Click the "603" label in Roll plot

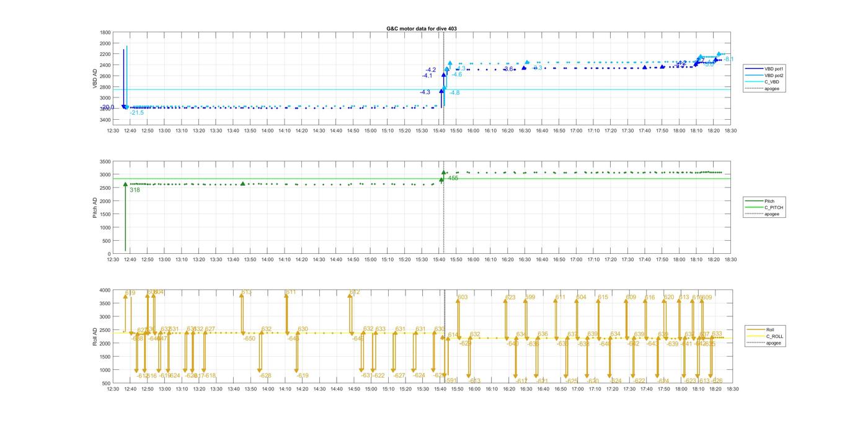click(463, 297)
